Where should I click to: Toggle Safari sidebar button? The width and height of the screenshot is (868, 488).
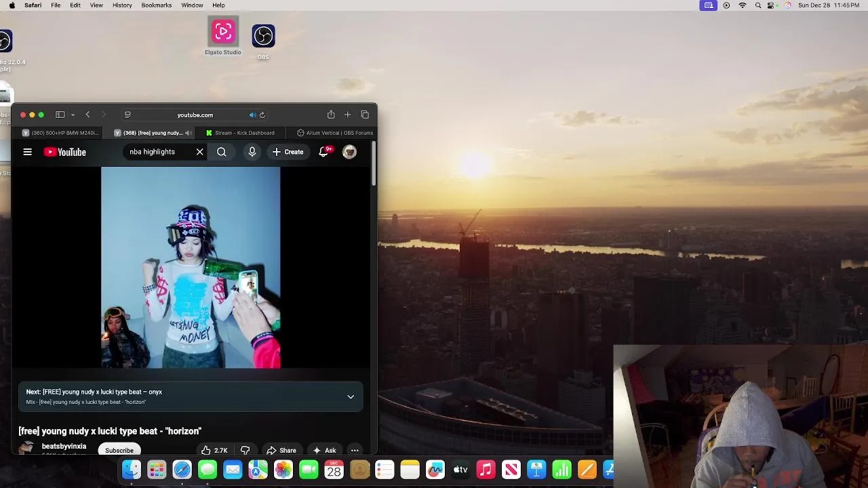pos(60,115)
